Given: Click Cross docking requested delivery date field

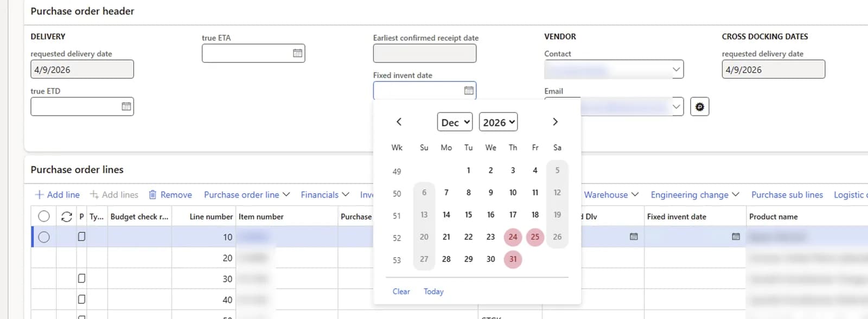Looking at the screenshot, I should click(x=773, y=69).
